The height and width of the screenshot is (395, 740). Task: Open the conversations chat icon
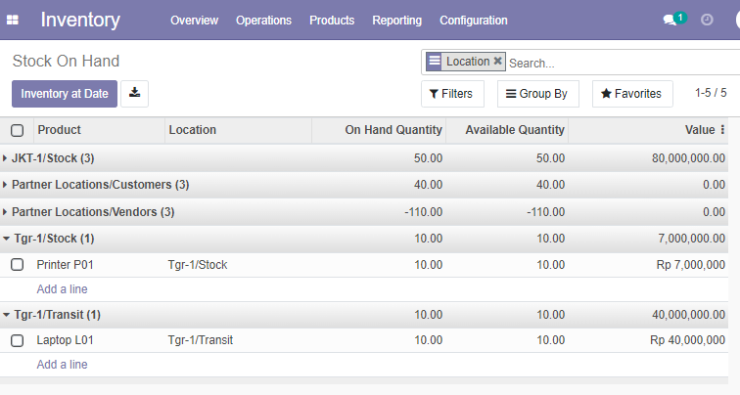tap(669, 20)
